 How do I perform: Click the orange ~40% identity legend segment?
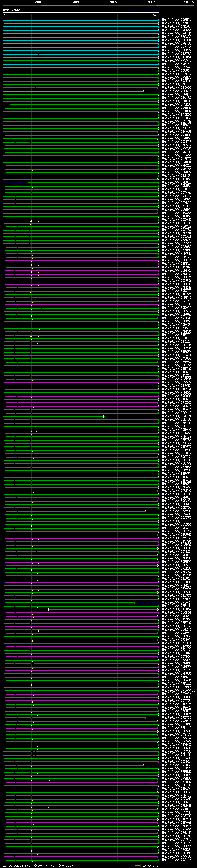click(60, 6)
